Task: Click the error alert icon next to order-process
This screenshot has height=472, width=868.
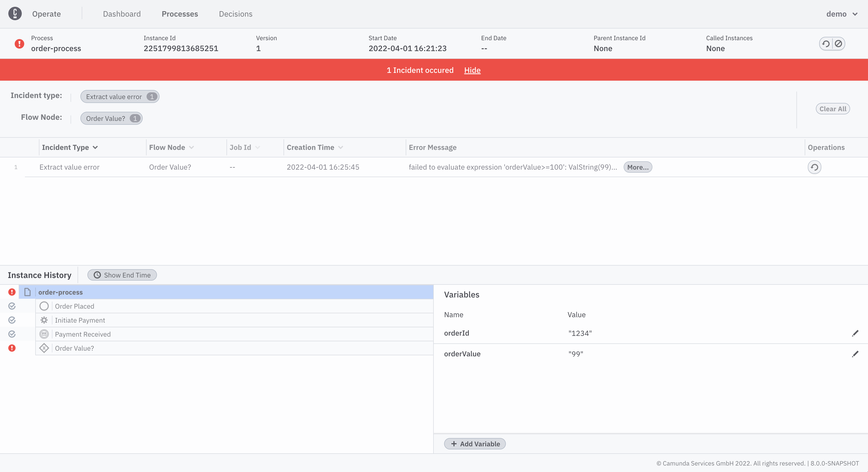Action: [x=12, y=292]
